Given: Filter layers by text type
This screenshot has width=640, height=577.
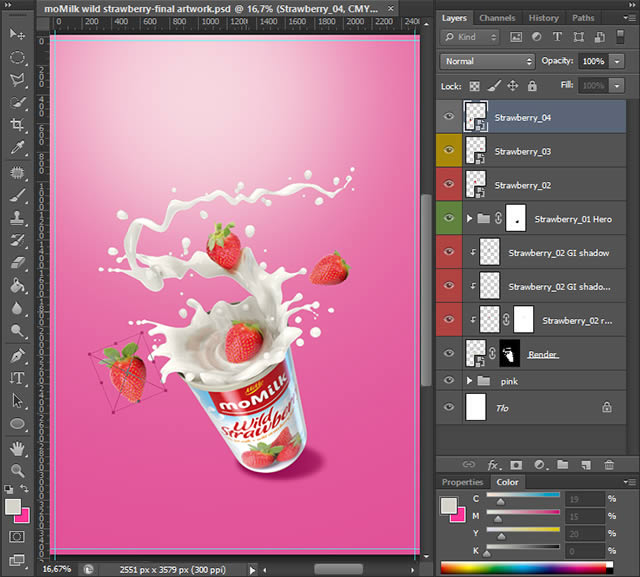Looking at the screenshot, I should (557, 37).
